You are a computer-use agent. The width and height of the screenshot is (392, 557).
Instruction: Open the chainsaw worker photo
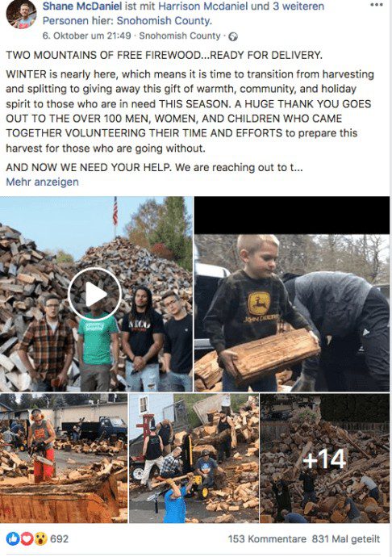pos(64,458)
